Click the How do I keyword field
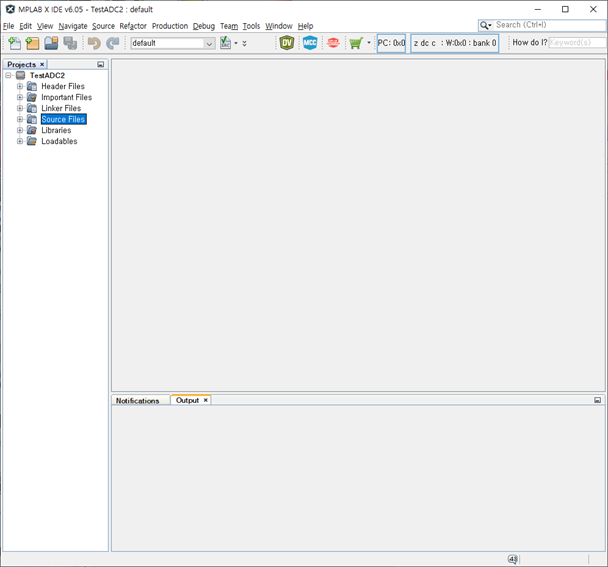This screenshot has width=608, height=567. click(x=577, y=42)
